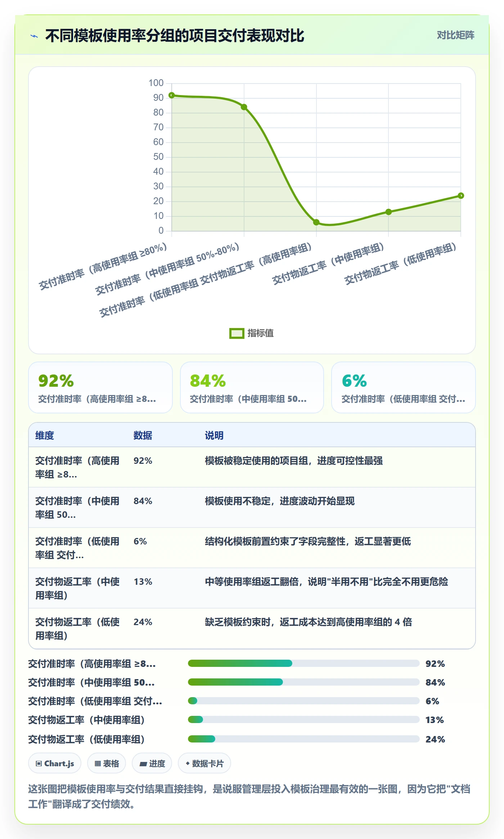Click the 维度 column header
The width and height of the screenshot is (504, 839).
tap(45, 435)
